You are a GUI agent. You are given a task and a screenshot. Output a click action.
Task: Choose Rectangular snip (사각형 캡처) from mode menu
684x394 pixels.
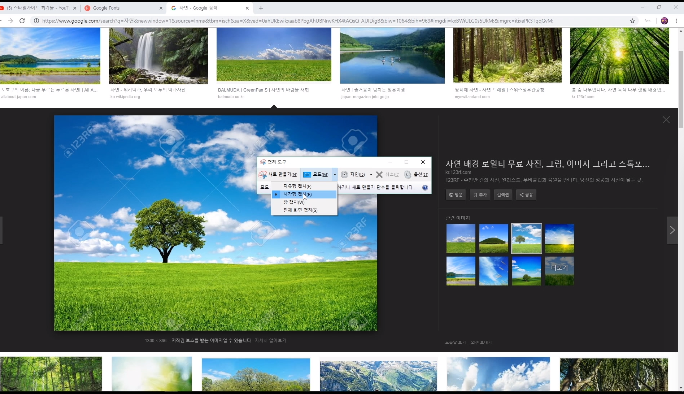coord(304,194)
